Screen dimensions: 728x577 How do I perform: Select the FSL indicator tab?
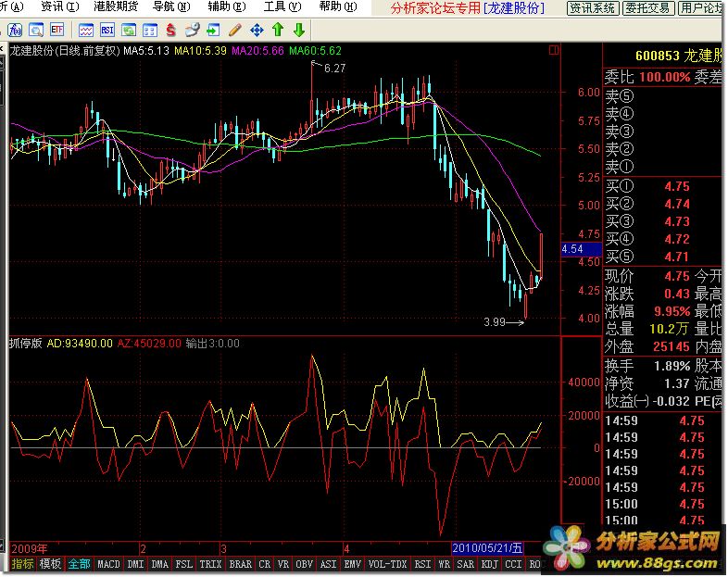point(184,564)
